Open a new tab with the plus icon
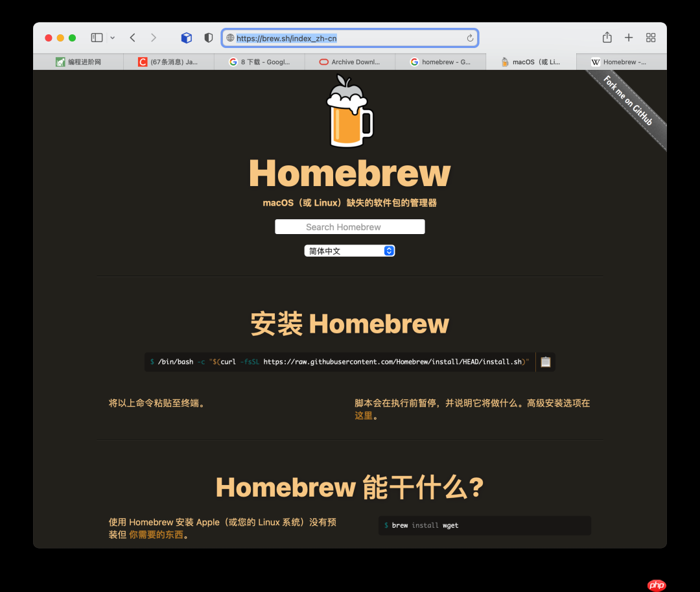Image resolution: width=700 pixels, height=592 pixels. click(629, 38)
